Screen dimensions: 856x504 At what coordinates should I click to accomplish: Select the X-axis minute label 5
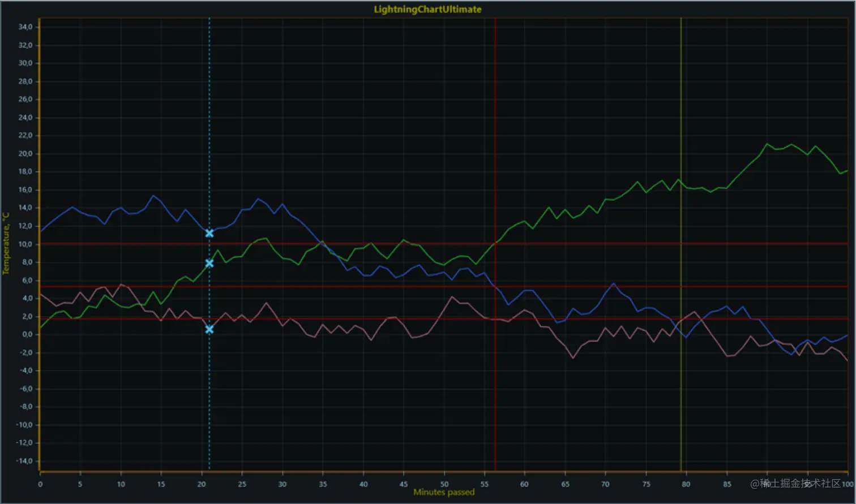click(80, 484)
